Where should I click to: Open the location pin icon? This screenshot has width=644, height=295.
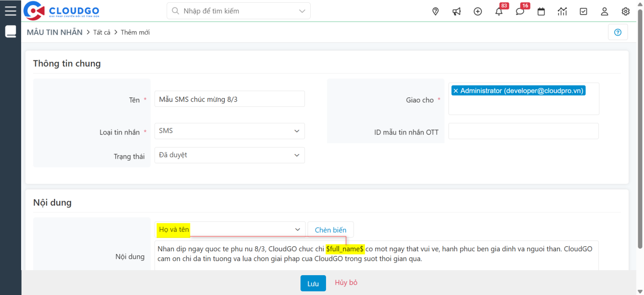point(435,11)
